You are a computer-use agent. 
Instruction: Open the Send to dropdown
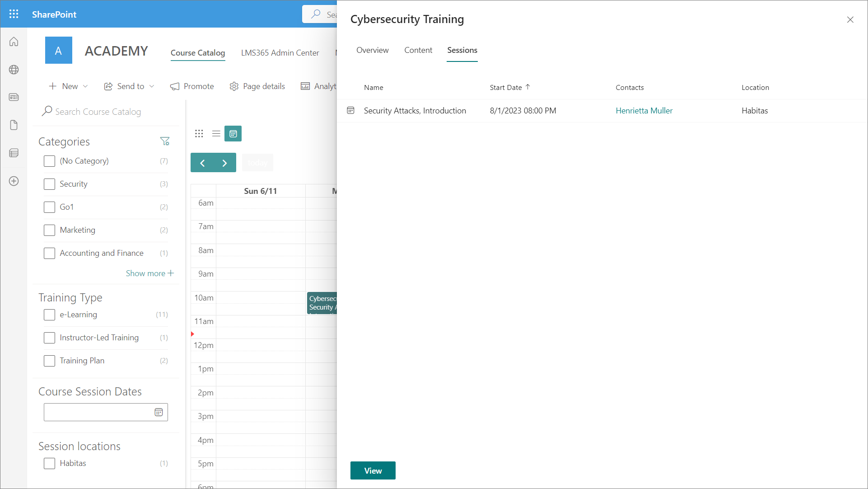click(129, 86)
